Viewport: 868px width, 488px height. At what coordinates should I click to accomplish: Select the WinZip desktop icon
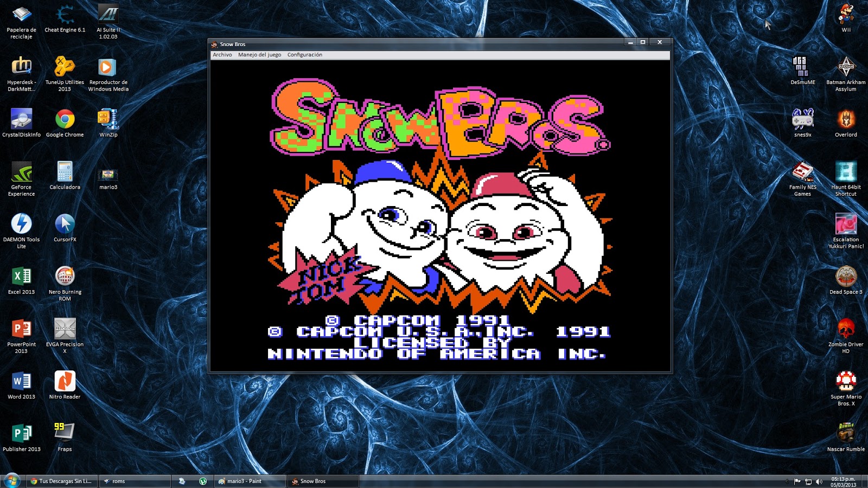[108, 124]
